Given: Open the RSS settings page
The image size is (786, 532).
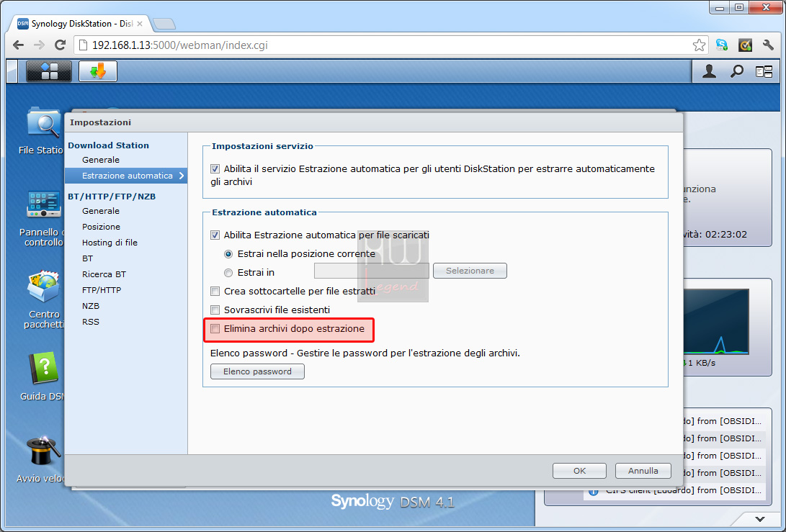Looking at the screenshot, I should (91, 322).
